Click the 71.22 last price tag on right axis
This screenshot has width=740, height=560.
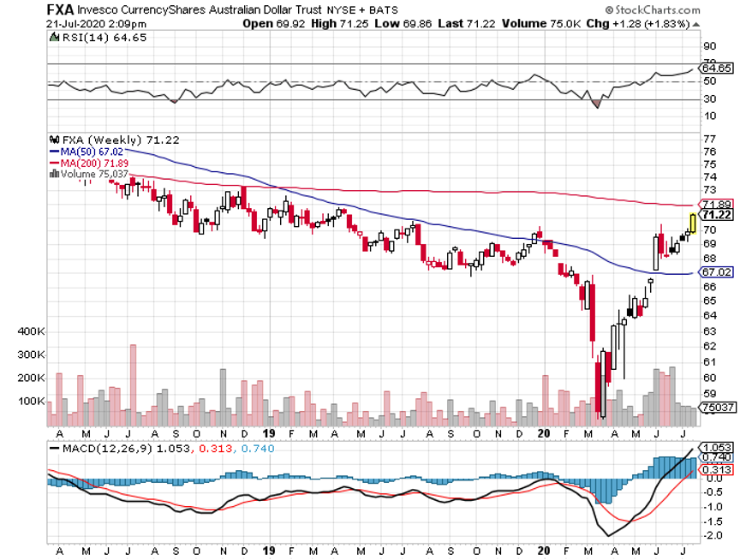coord(716,215)
